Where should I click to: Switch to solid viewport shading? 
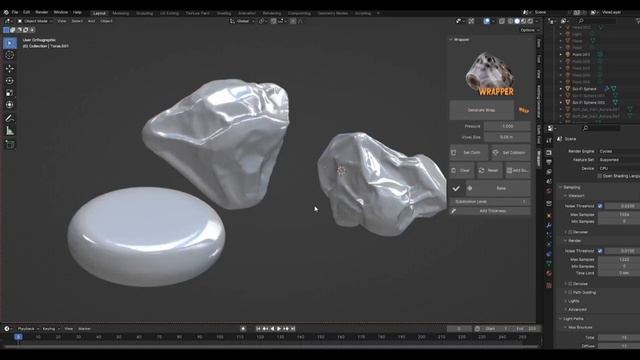click(517, 21)
